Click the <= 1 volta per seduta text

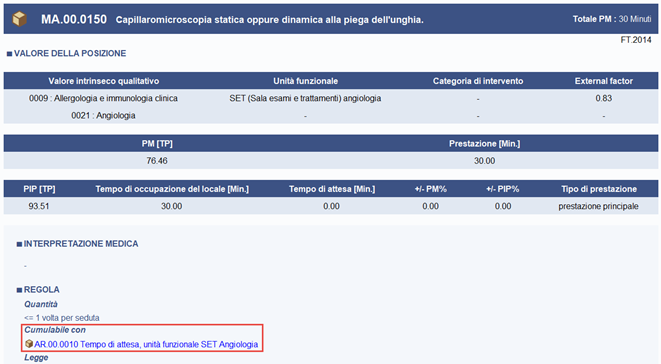pyautogui.click(x=62, y=318)
